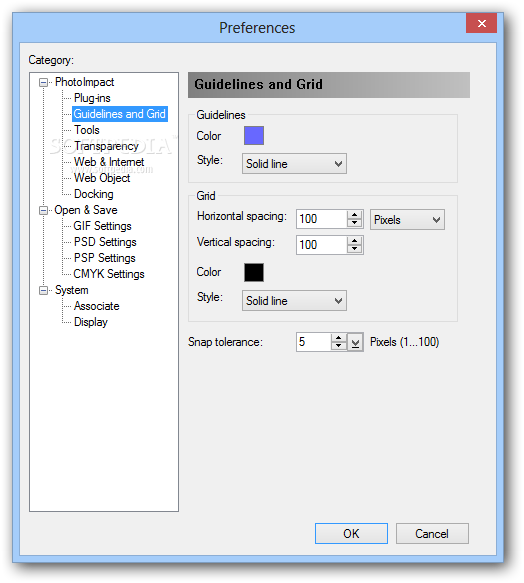Open the Display category
Viewport: 524px width, 583px height.
[91, 322]
